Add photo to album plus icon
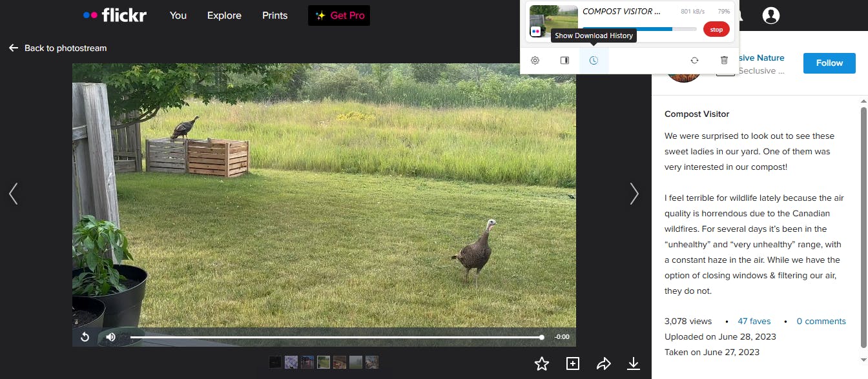The height and width of the screenshot is (379, 868). (x=573, y=364)
